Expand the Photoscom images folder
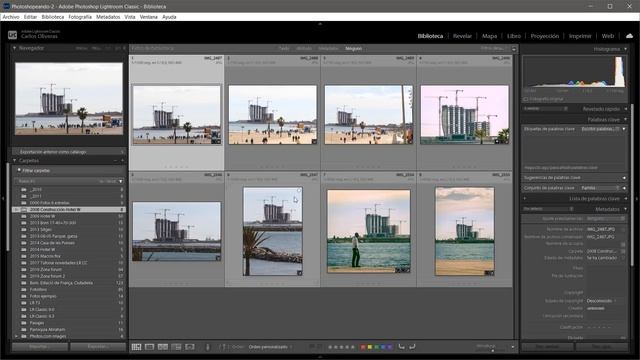Viewport: 640px width, 360px height. click(x=16, y=336)
